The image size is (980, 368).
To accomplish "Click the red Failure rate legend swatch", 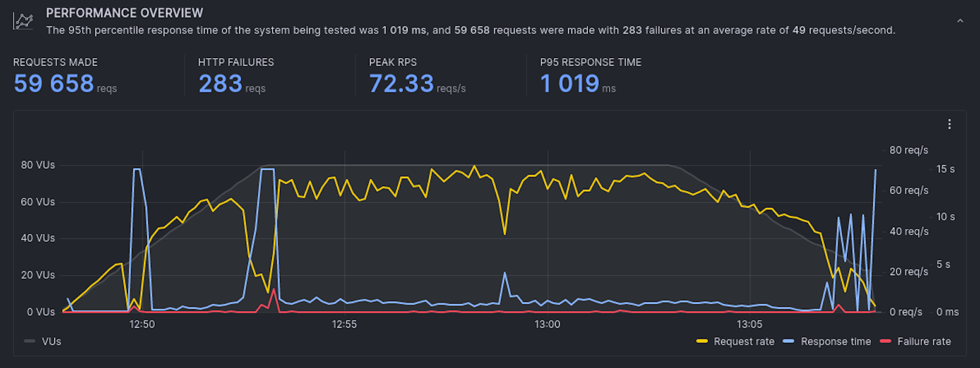I will point(885,342).
